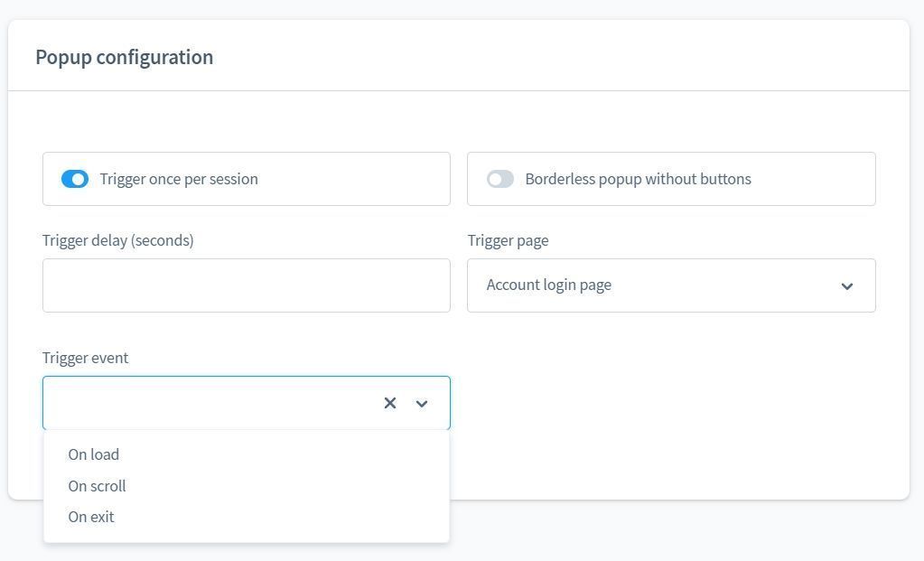Click the Account login page selected value
The height and width of the screenshot is (561, 924).
549,285
